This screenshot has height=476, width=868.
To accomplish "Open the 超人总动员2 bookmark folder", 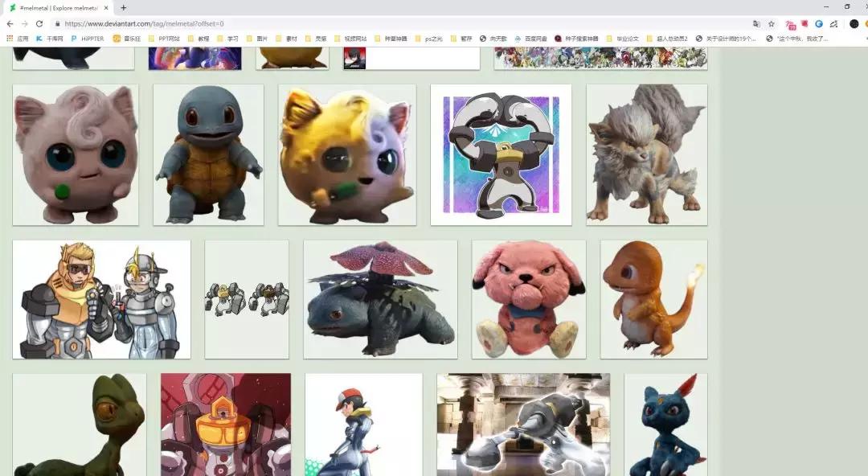I will pyautogui.click(x=667, y=39).
